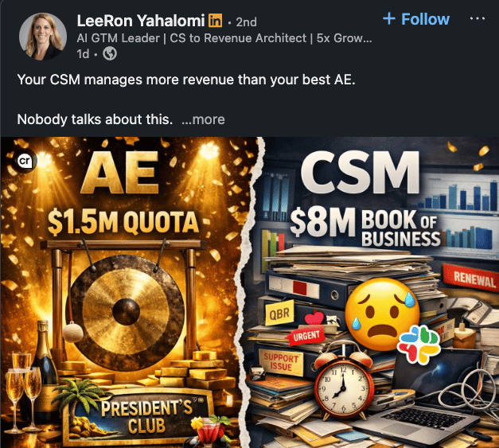
Task: Click the sweating worried emoji in image
Action: (x=383, y=314)
